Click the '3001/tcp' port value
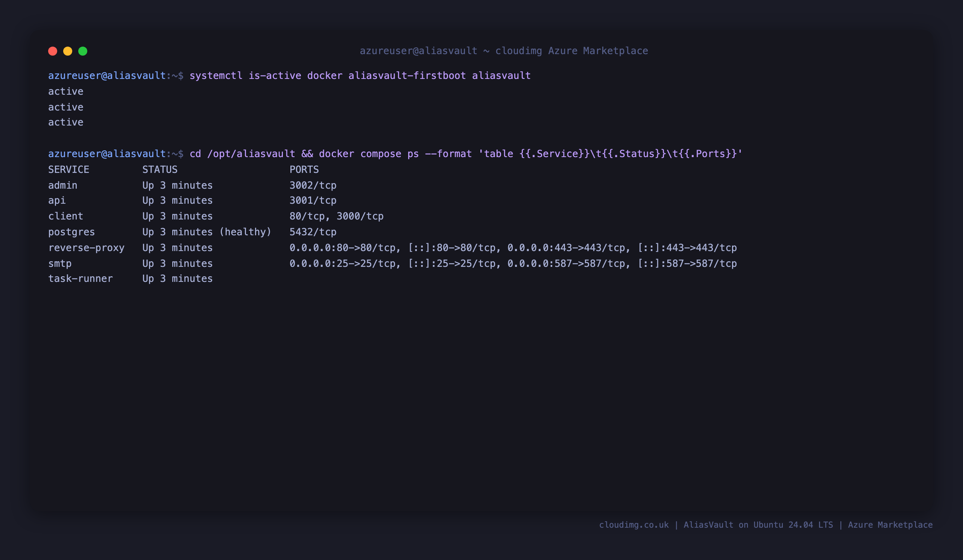Viewport: 963px width, 560px height. click(313, 200)
